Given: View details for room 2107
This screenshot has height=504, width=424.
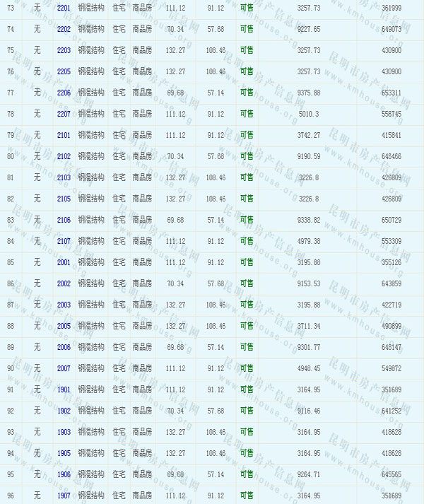Looking at the screenshot, I should (x=64, y=241).
